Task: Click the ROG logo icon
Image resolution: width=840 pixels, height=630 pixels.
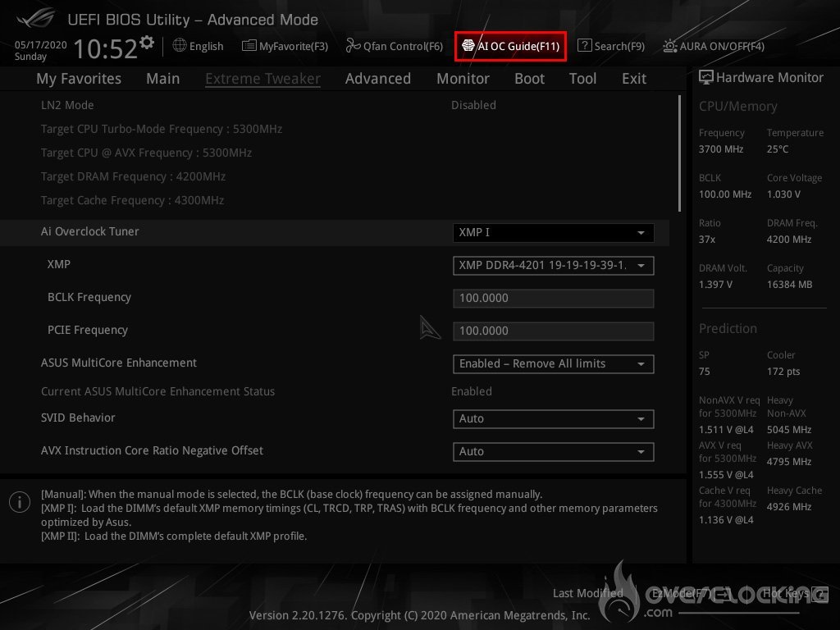Action: point(35,18)
